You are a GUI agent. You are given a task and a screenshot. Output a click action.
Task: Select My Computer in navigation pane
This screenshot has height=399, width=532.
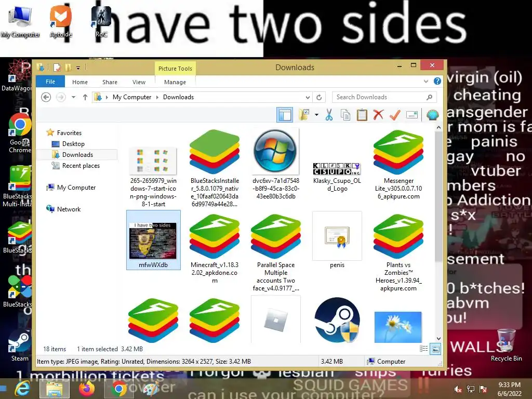pyautogui.click(x=76, y=188)
